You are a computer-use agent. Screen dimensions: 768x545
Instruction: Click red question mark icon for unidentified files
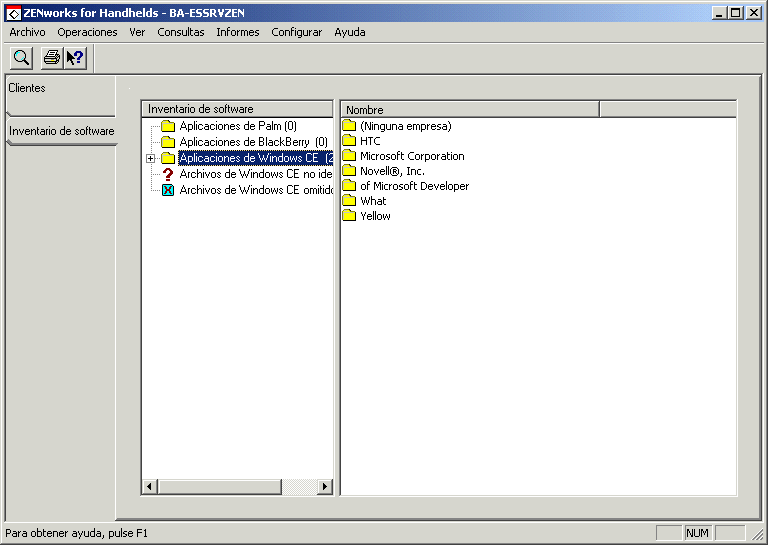(168, 174)
